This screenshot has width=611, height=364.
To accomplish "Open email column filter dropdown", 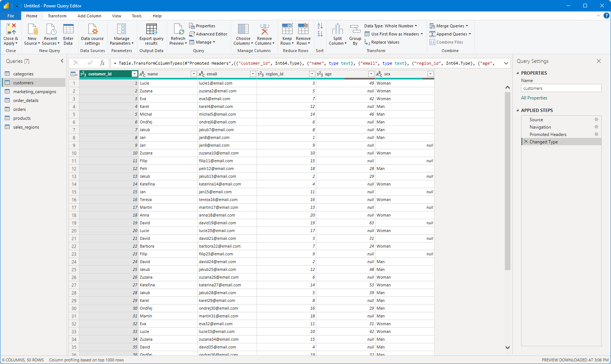I will 253,74.
